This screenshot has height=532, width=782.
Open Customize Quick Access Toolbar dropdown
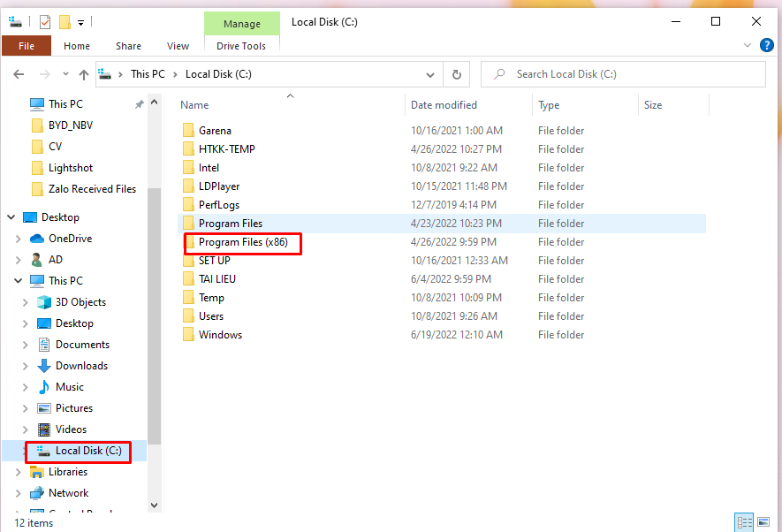click(x=81, y=21)
